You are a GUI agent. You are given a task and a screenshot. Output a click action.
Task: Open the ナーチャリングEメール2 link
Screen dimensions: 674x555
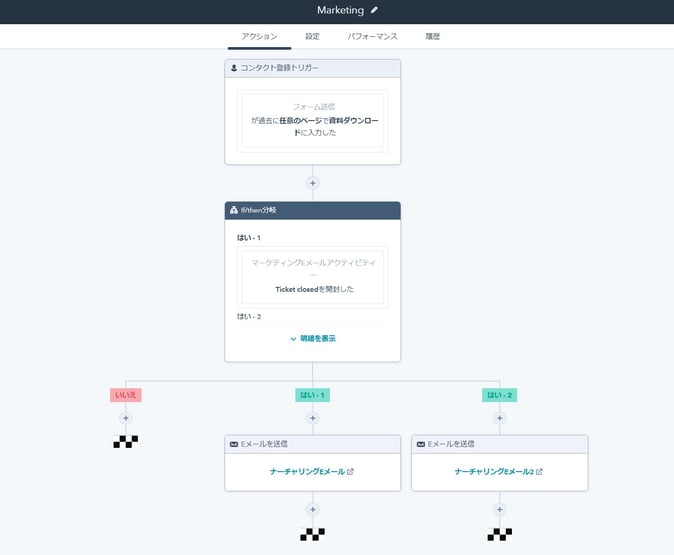(494, 472)
